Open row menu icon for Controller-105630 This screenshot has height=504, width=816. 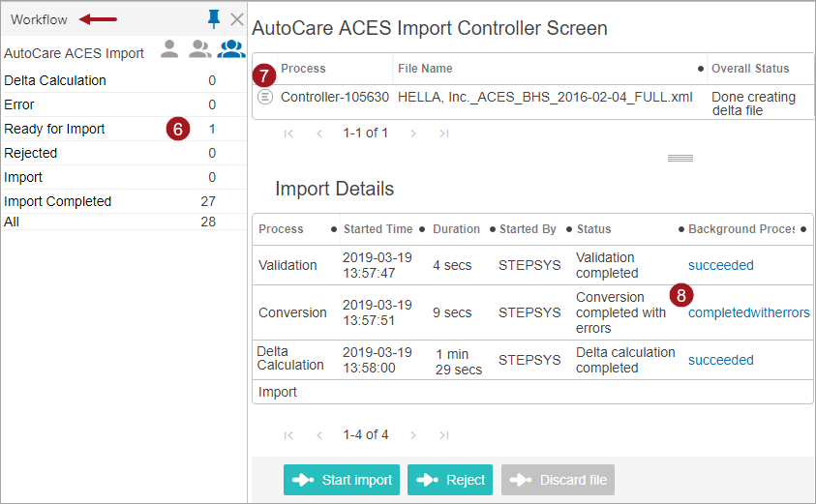pos(265,97)
